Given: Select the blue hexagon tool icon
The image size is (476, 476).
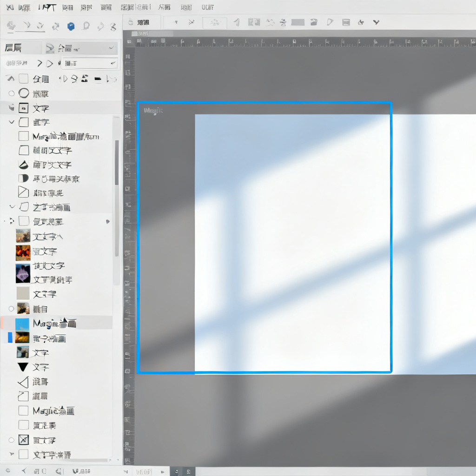Looking at the screenshot, I should [71, 26].
